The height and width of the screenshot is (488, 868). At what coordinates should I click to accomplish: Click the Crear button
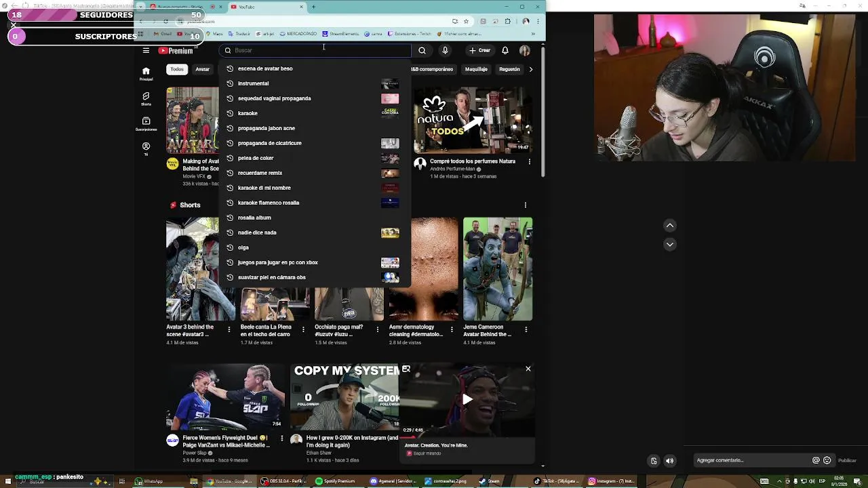pyautogui.click(x=480, y=50)
